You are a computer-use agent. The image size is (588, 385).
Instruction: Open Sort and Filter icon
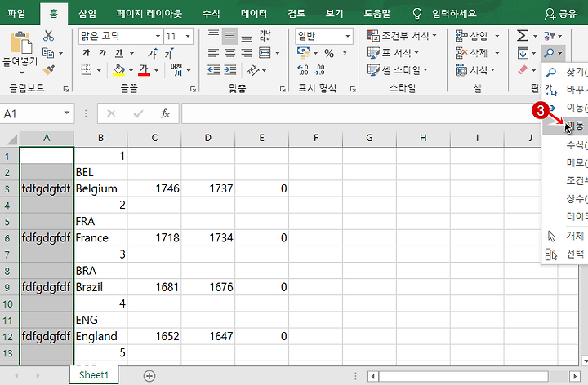click(x=550, y=36)
